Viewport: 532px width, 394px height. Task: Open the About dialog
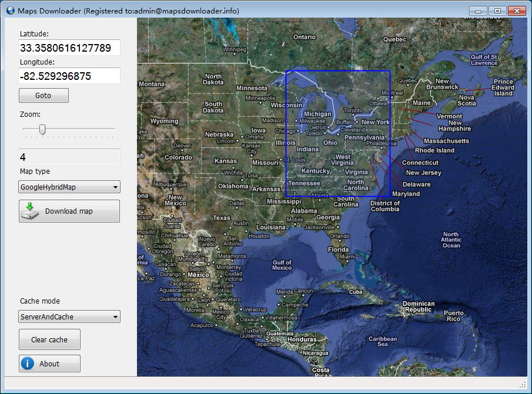pos(49,363)
